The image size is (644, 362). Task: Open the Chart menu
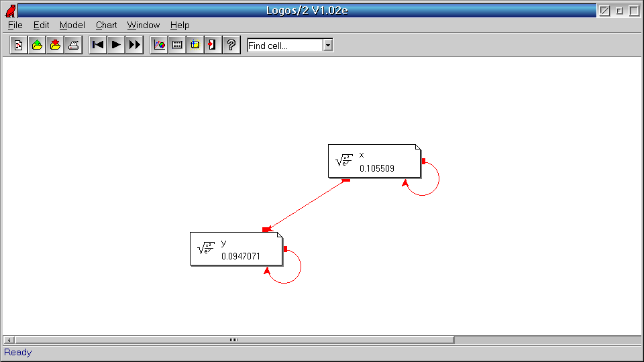[106, 25]
